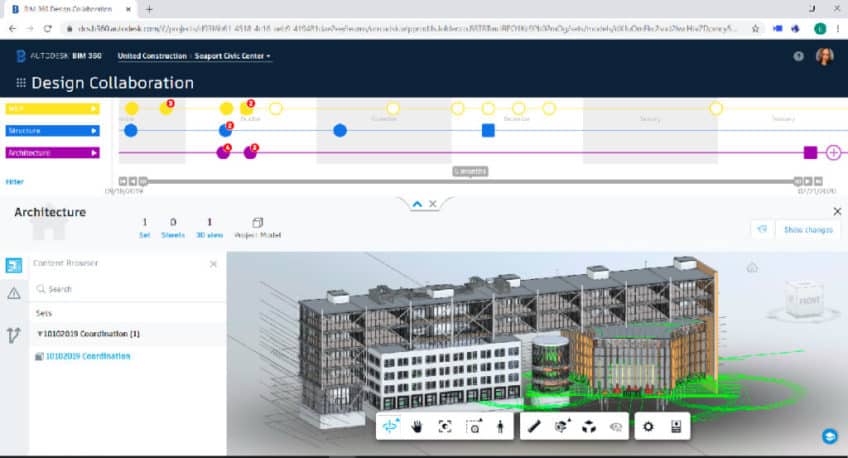
Task: Expand the Architecture team lane arrow
Action: pos(94,153)
